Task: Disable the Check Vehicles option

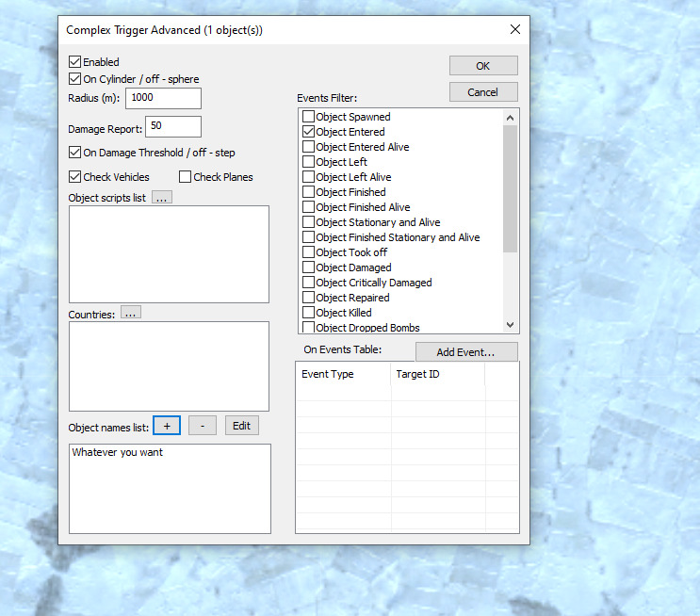Action: 75,177
